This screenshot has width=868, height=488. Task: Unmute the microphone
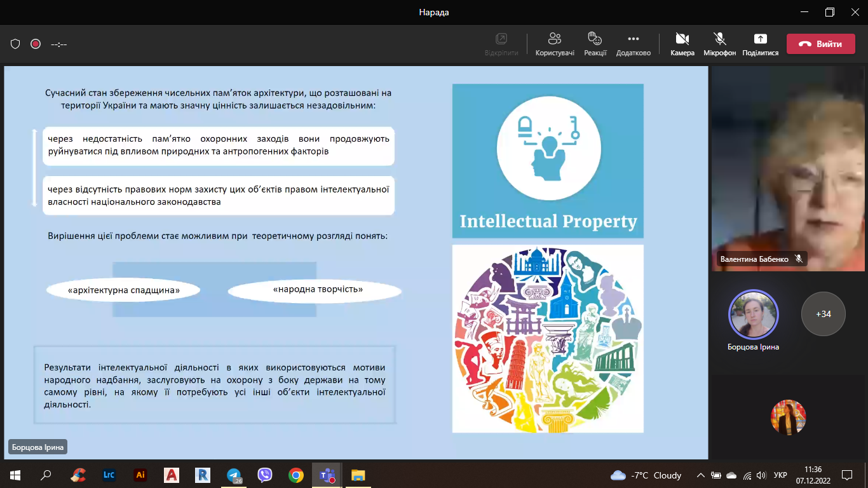719,44
